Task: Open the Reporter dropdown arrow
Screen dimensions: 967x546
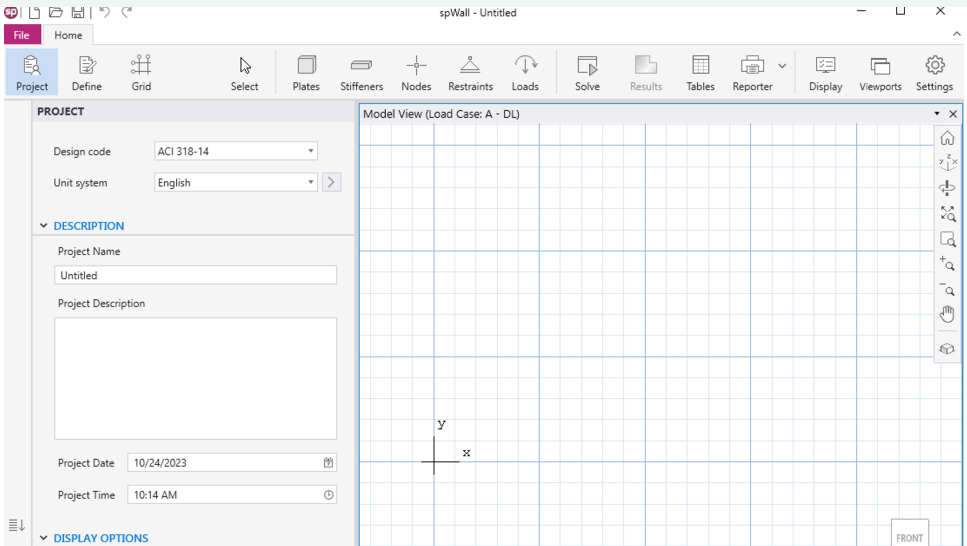Action: (x=782, y=65)
